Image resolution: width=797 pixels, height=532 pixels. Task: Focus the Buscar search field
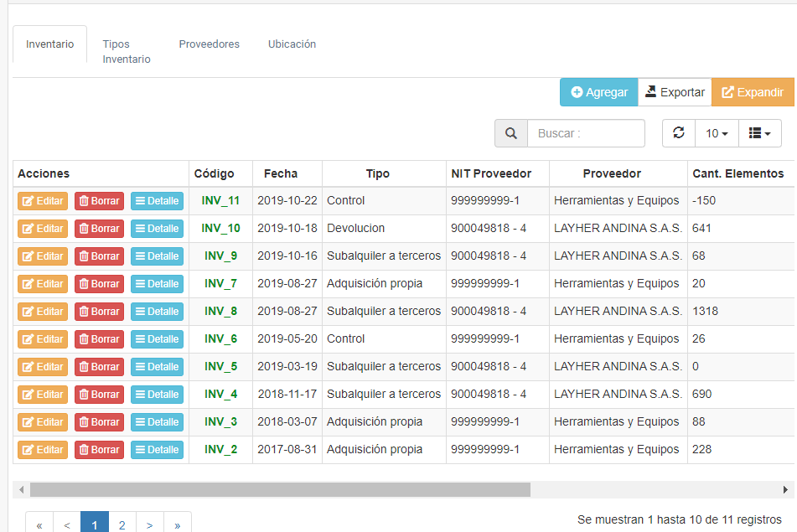tap(586, 133)
